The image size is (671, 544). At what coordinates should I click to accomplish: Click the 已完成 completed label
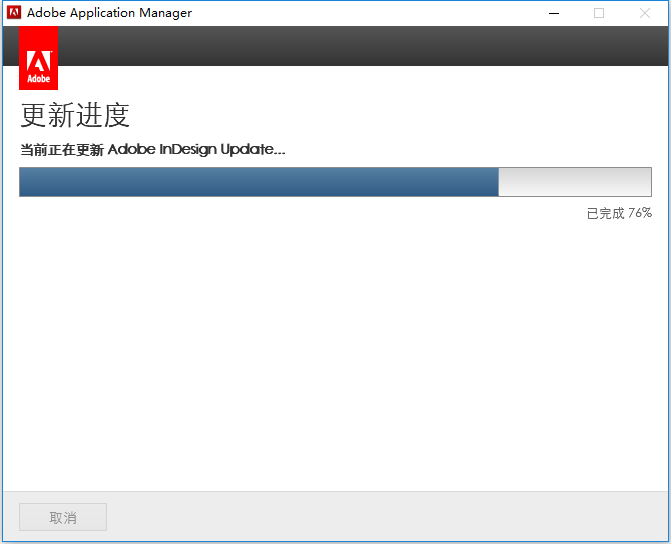pyautogui.click(x=606, y=213)
